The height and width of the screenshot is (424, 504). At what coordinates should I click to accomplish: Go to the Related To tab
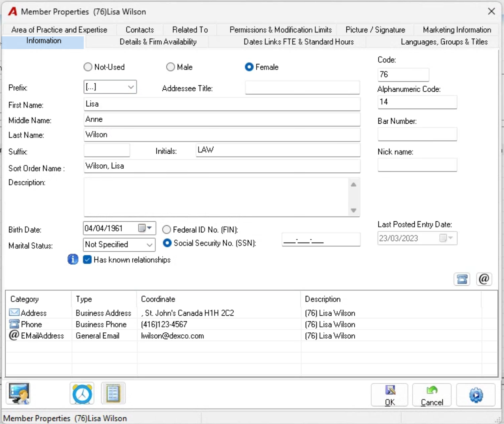(190, 30)
